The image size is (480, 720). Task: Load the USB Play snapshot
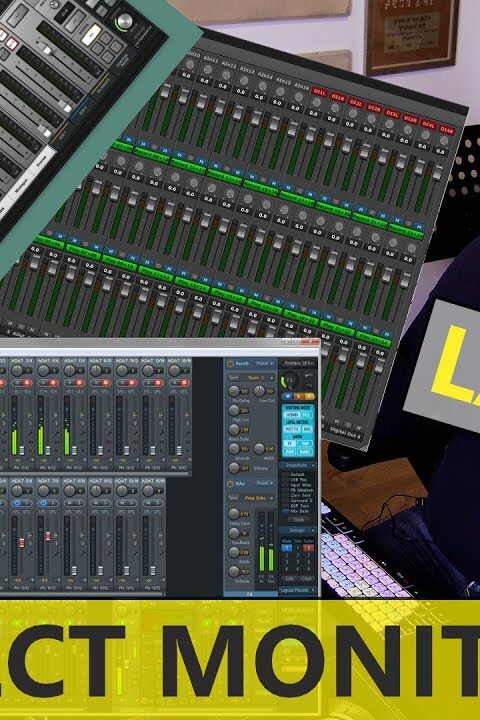click(298, 480)
